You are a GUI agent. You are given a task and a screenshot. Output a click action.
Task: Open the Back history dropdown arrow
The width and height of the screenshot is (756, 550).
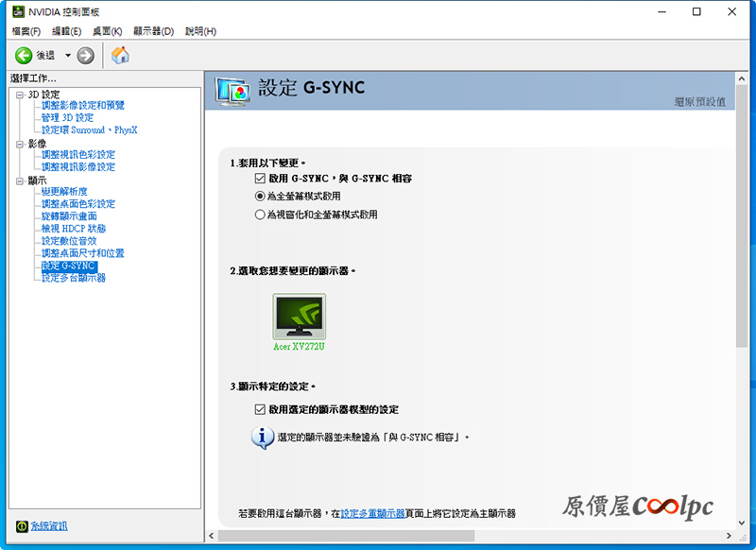(68, 56)
